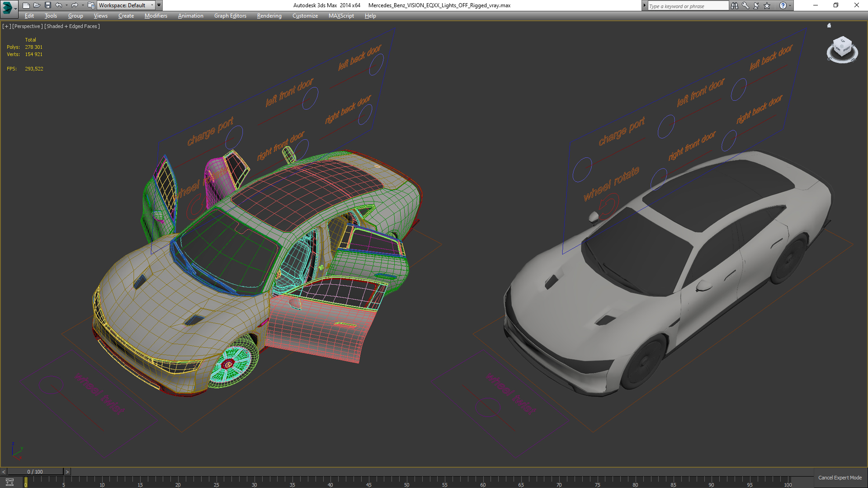Click the Shaded + Edged Faces label
This screenshot has height=488, width=868.
click(x=72, y=26)
